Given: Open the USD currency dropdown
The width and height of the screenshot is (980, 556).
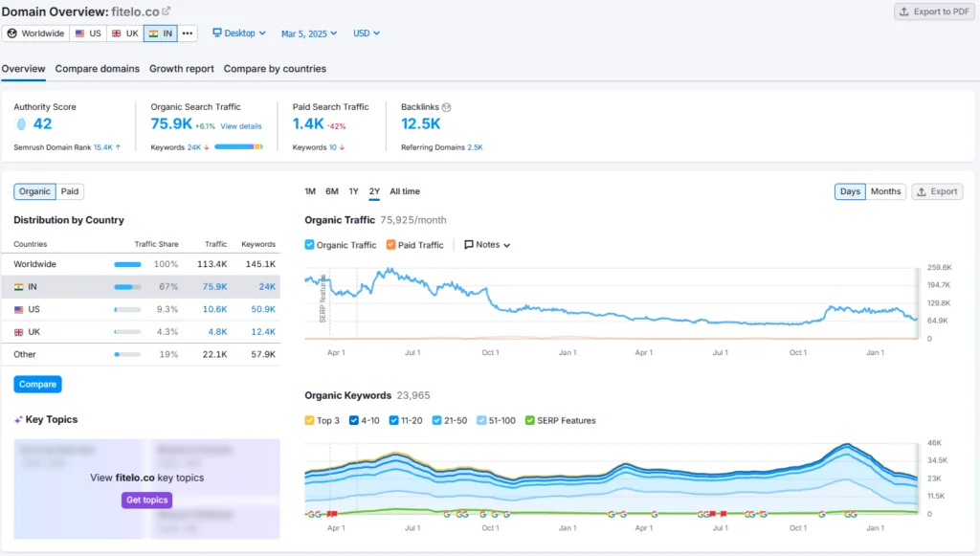Looking at the screenshot, I should coord(367,33).
